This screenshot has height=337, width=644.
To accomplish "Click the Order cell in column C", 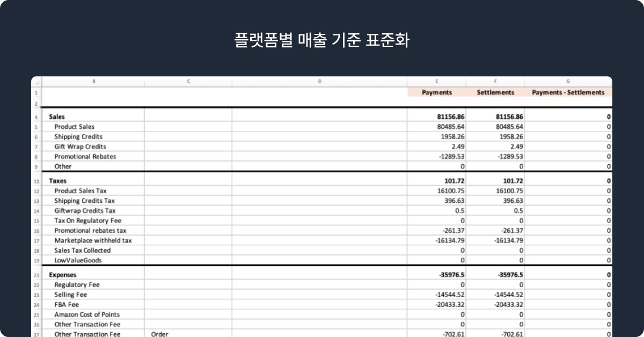I will pyautogui.click(x=159, y=334).
